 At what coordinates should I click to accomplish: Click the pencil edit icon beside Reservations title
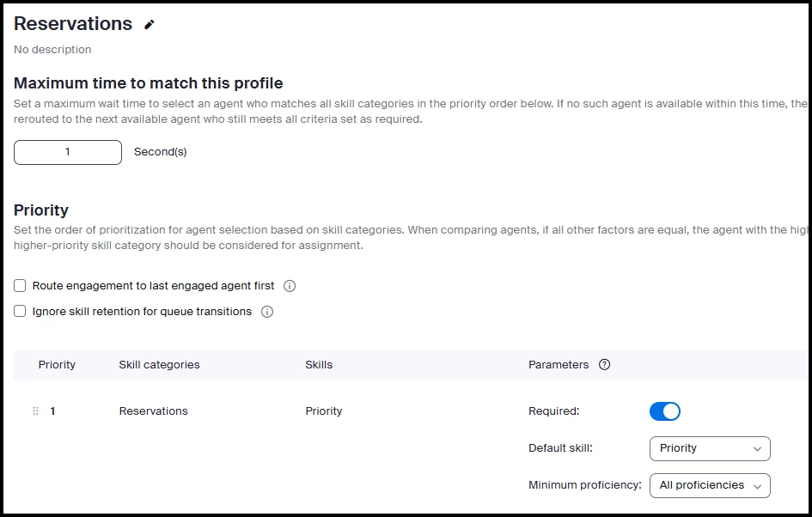pos(150,25)
